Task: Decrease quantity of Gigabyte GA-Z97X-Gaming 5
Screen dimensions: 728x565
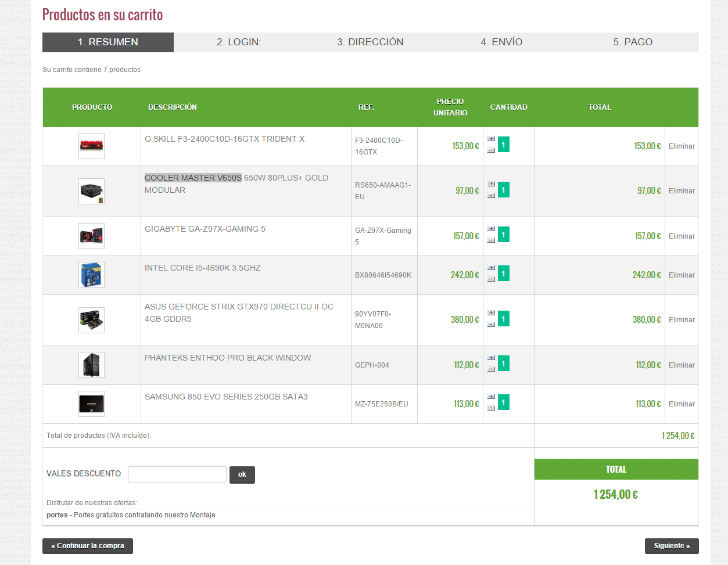Action: pos(491,240)
